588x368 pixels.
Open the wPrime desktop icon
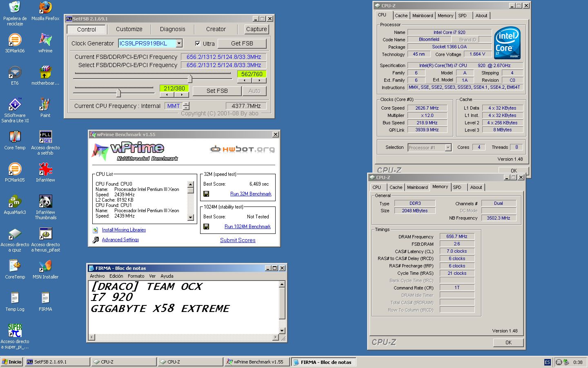click(x=45, y=40)
